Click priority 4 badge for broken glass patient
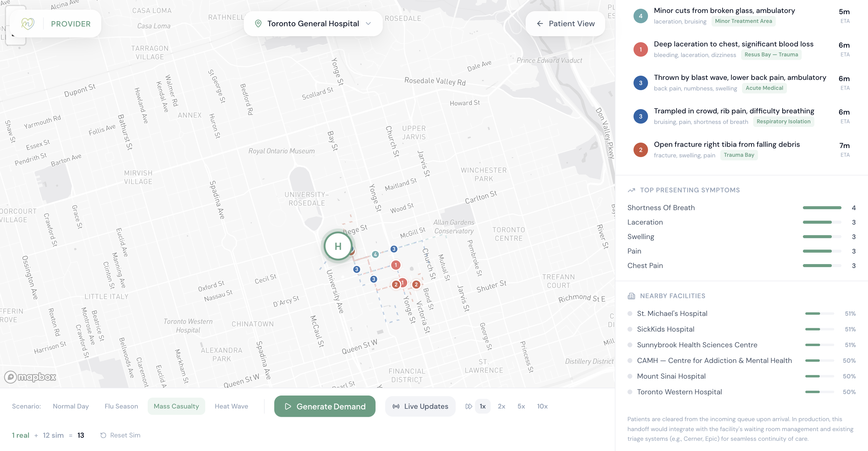Screen dimensions: 868x451 pyautogui.click(x=640, y=16)
